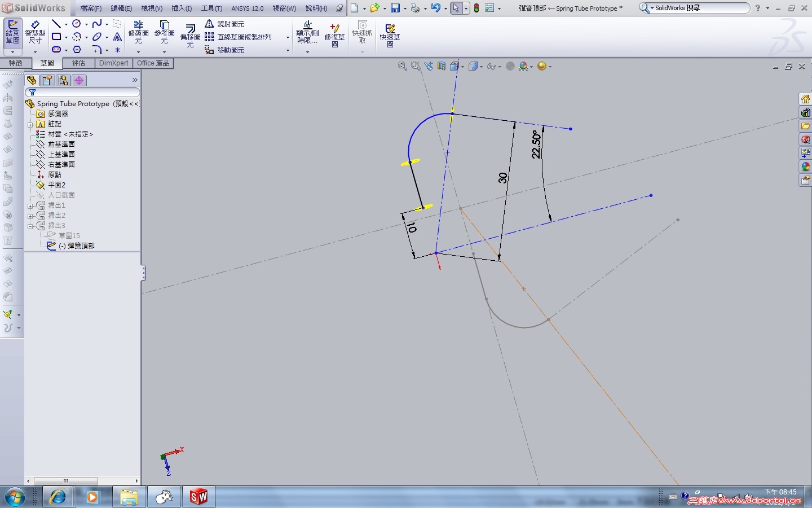Click 移動圖元 Move Entities
Image resolution: width=812 pixels, height=508 pixels.
coord(224,50)
